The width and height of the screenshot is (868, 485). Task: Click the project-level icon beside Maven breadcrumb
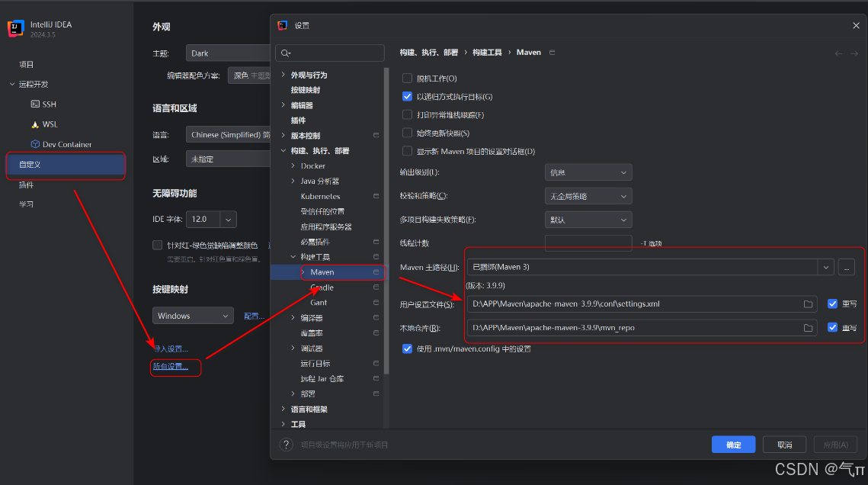pos(552,53)
